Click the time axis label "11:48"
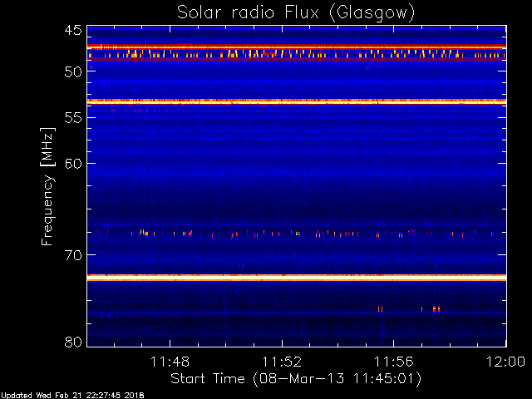 click(170, 362)
